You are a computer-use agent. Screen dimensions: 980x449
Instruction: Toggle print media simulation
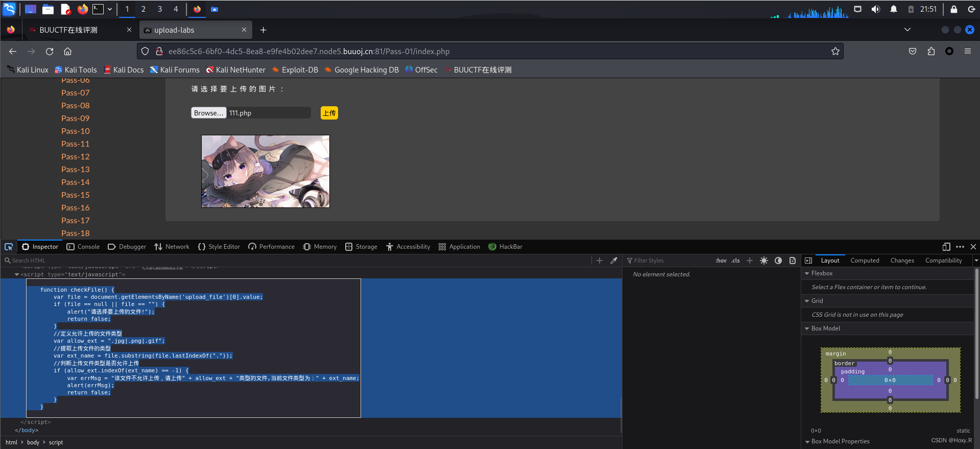pos(793,261)
